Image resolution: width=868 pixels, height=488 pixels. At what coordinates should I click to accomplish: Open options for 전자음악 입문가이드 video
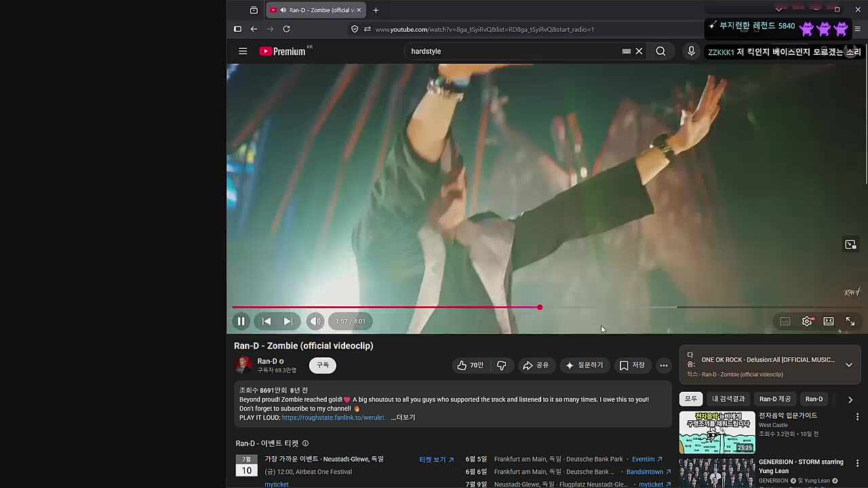(x=857, y=417)
